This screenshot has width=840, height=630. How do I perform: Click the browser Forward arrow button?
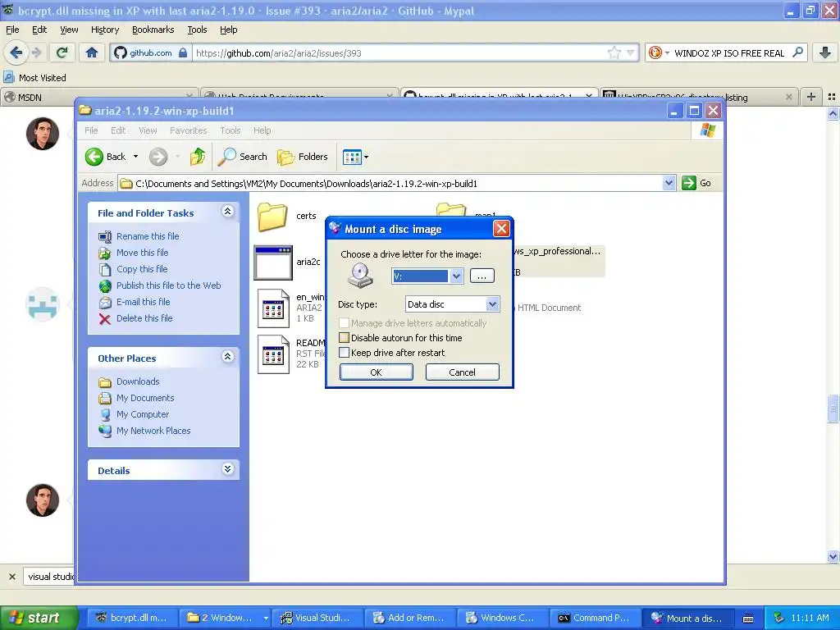coord(37,52)
